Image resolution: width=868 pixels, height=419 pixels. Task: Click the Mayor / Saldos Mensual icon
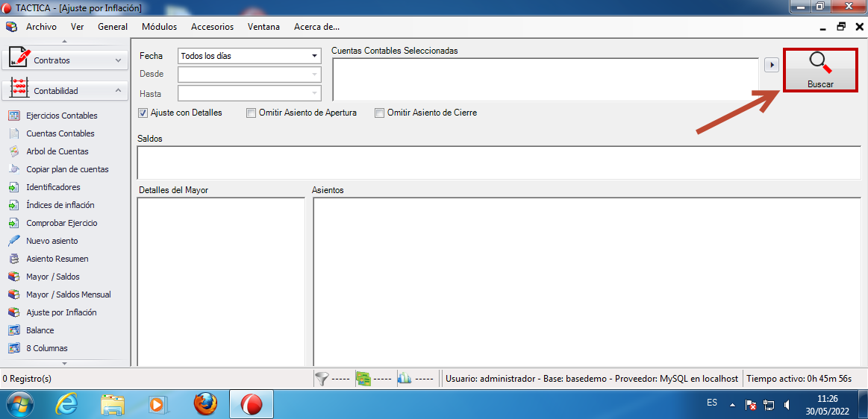14,294
